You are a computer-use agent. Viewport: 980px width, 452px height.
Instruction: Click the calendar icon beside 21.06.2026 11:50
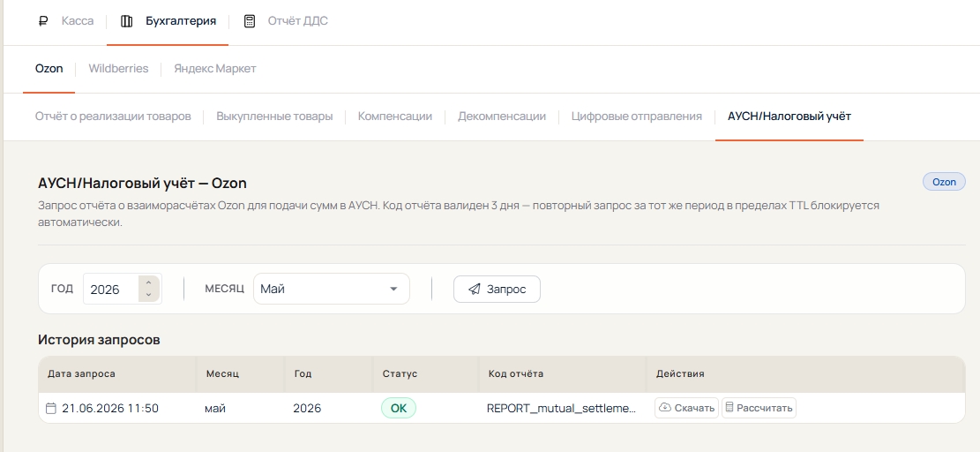(x=51, y=408)
